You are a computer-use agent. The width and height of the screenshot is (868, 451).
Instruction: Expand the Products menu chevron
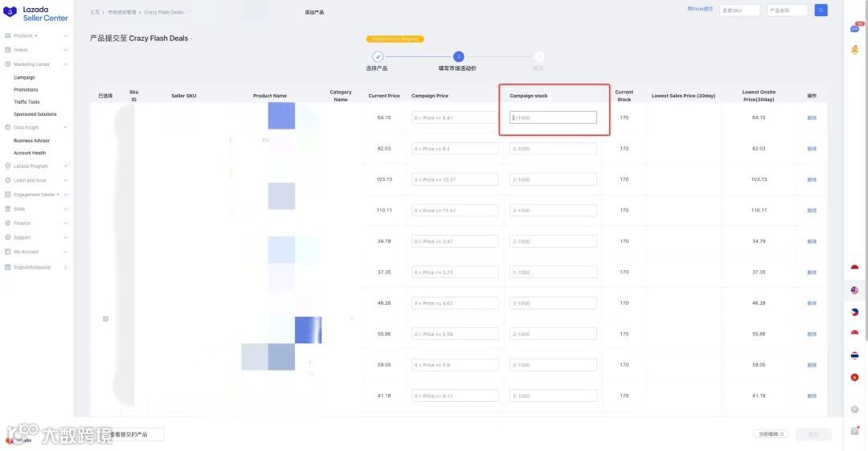65,35
